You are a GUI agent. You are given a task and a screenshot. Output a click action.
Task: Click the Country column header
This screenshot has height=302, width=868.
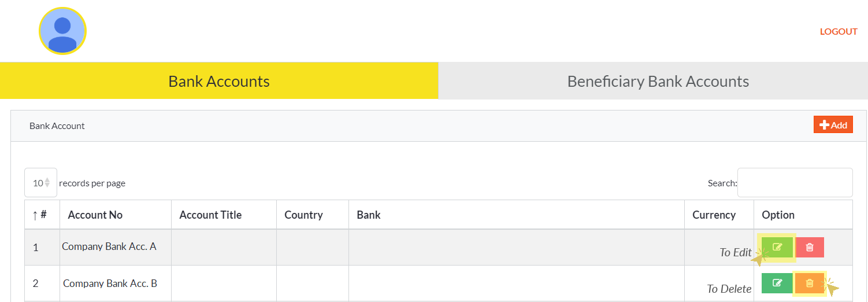pos(303,215)
